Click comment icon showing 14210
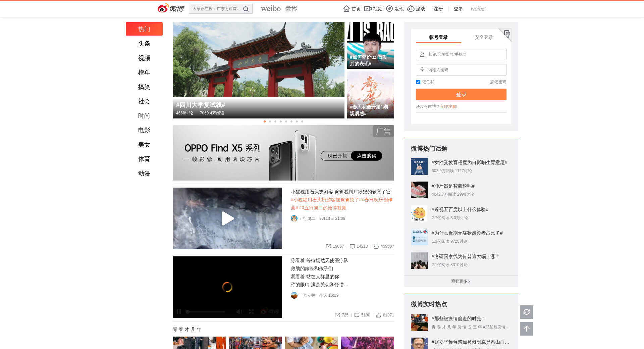 (x=352, y=246)
